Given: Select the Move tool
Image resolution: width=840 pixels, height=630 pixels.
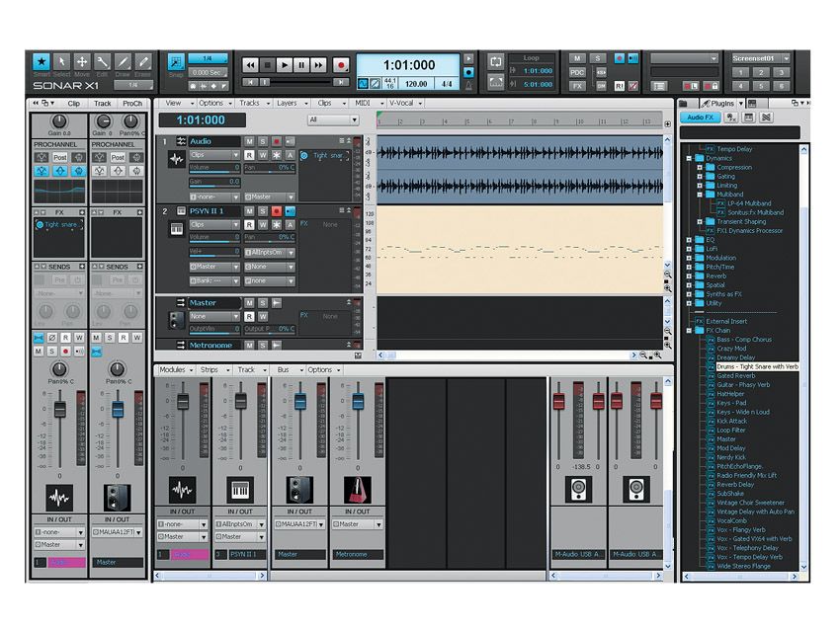Looking at the screenshot, I should click(x=81, y=62).
